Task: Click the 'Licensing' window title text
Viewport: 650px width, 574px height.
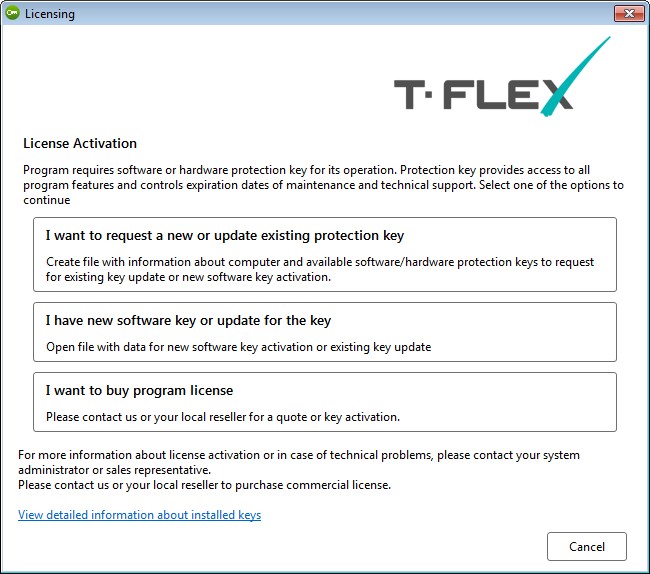Action: (x=50, y=14)
